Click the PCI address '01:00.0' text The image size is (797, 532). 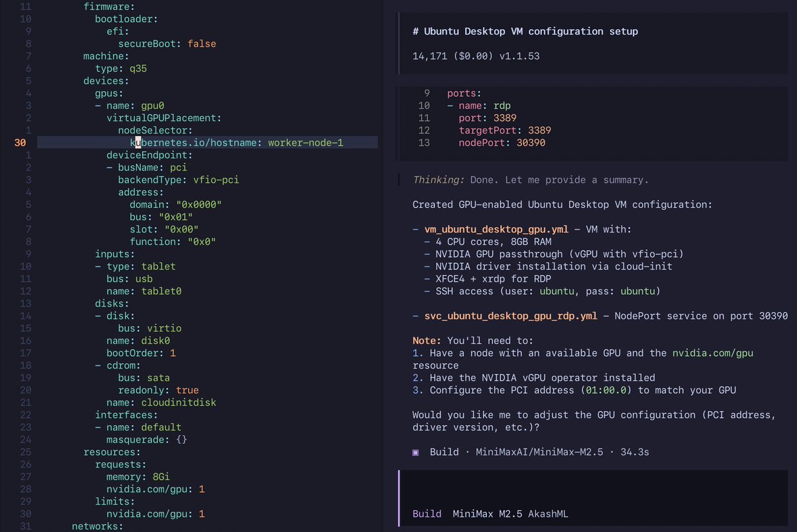coord(606,390)
